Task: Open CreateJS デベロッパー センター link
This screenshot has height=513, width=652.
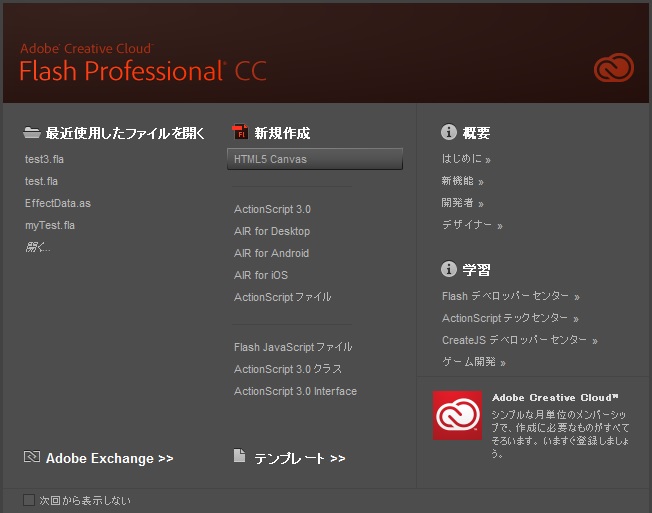Action: click(520, 340)
